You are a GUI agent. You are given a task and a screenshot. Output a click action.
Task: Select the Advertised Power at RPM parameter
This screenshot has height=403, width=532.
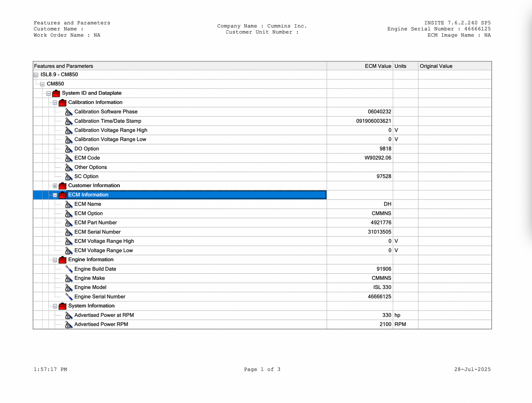point(104,315)
